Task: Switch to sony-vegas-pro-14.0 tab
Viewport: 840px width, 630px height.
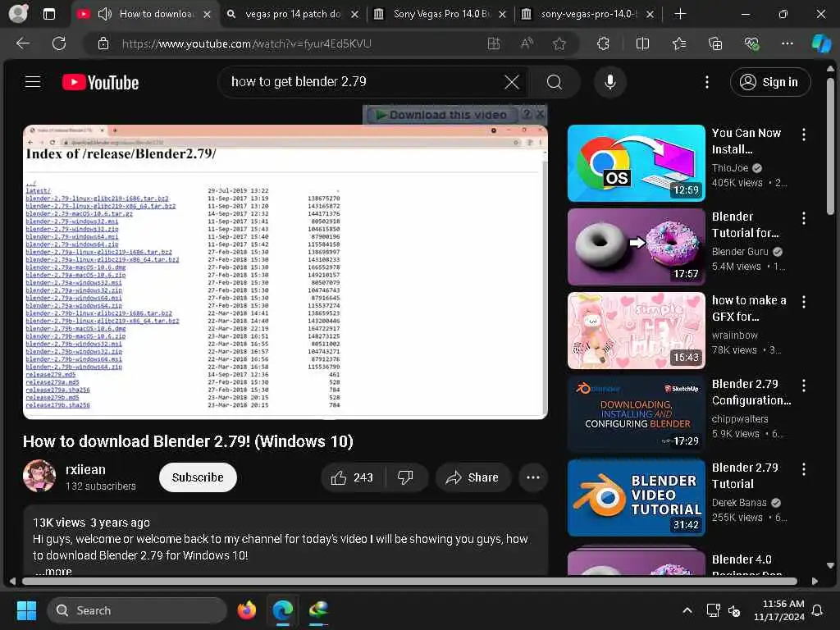Action: (588, 14)
